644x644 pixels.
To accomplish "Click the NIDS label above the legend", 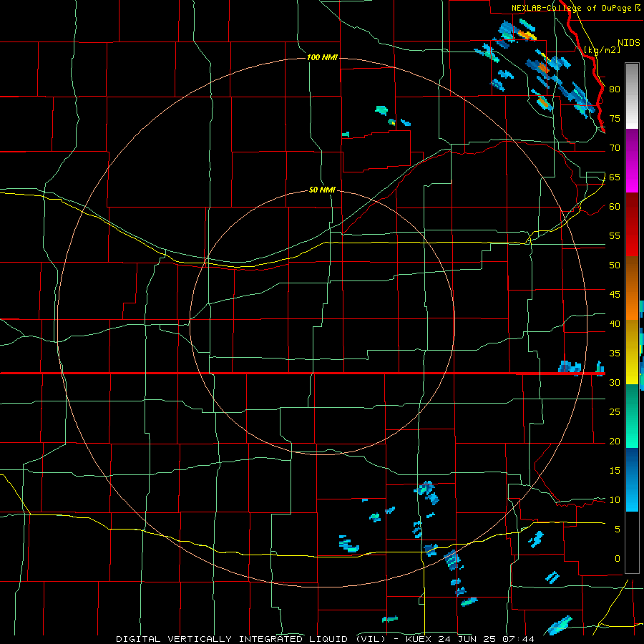I will pos(629,42).
